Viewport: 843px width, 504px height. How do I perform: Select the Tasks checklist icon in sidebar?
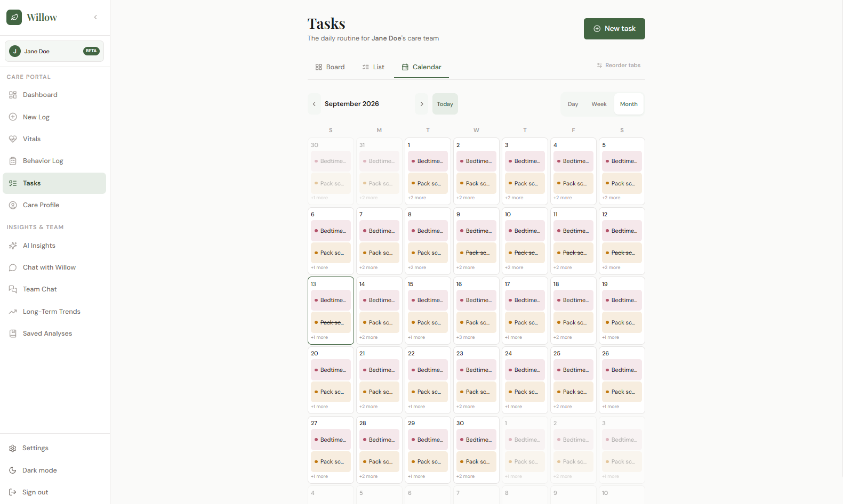(x=13, y=183)
